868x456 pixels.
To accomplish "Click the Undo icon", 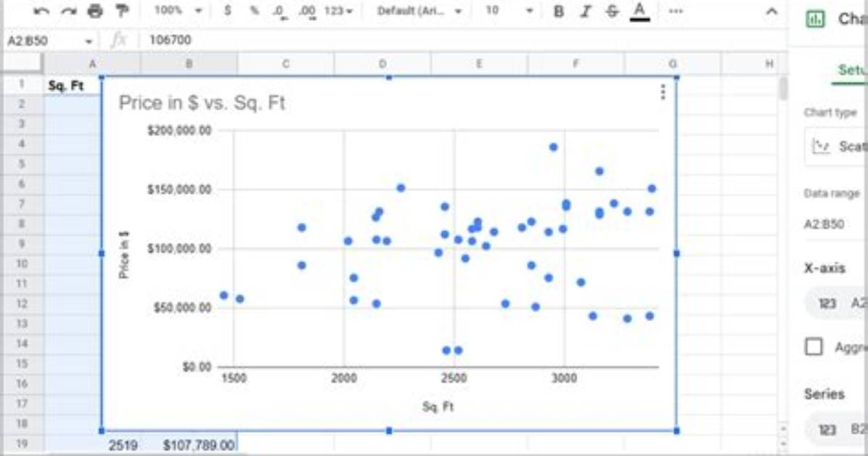I will [x=41, y=11].
